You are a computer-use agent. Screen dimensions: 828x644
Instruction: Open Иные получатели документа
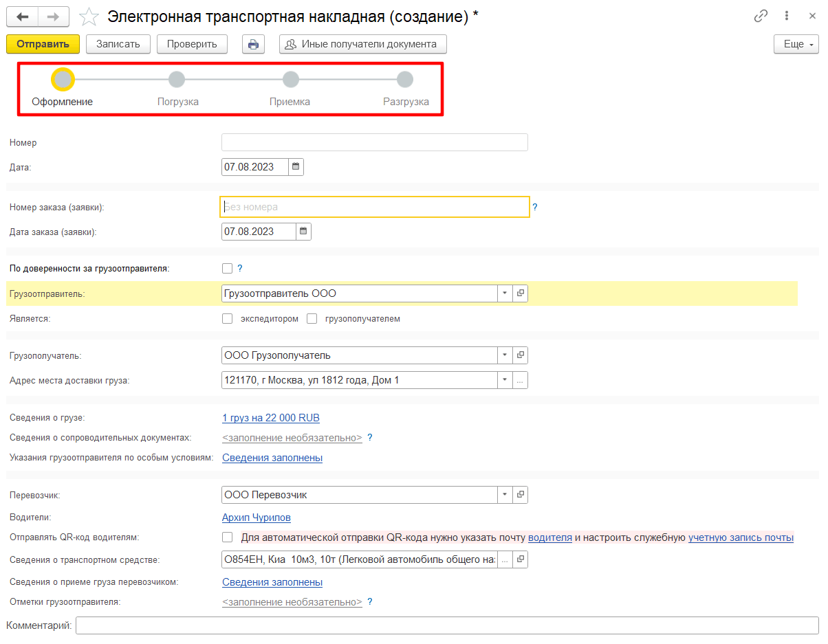[363, 44]
